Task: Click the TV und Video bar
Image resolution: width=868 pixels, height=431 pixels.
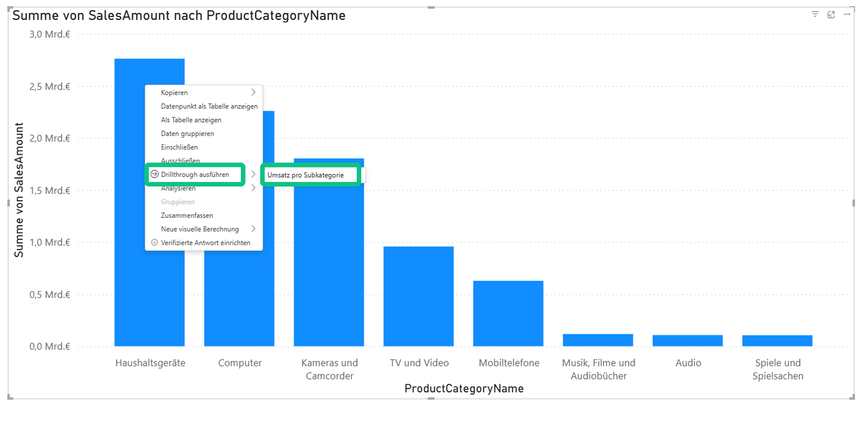Action: click(418, 296)
